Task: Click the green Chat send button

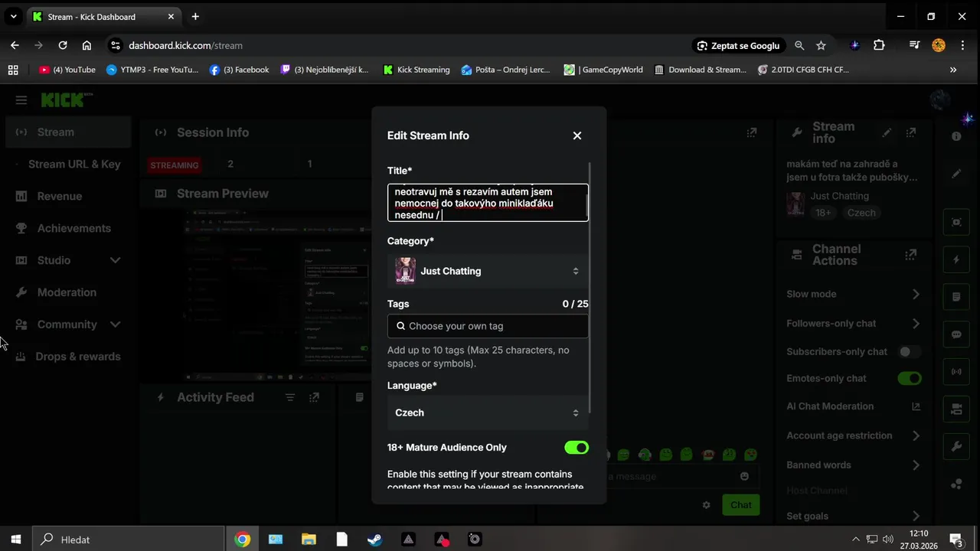Action: coord(740,504)
